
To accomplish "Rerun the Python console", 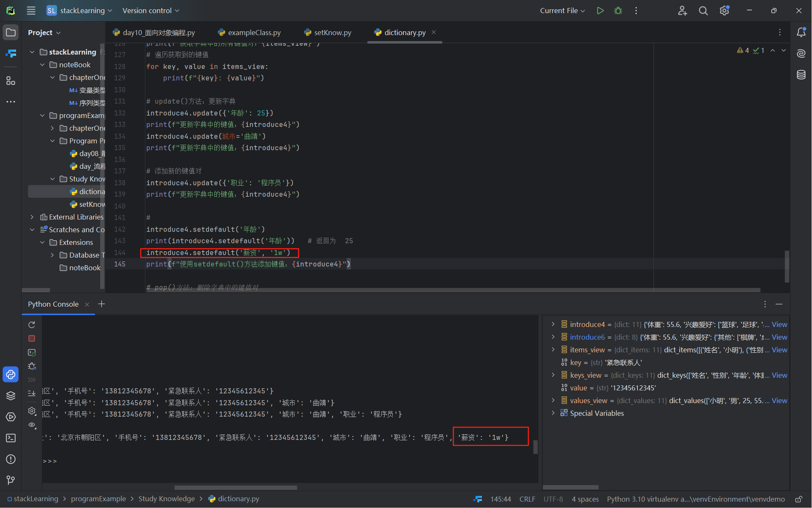I will tap(32, 324).
